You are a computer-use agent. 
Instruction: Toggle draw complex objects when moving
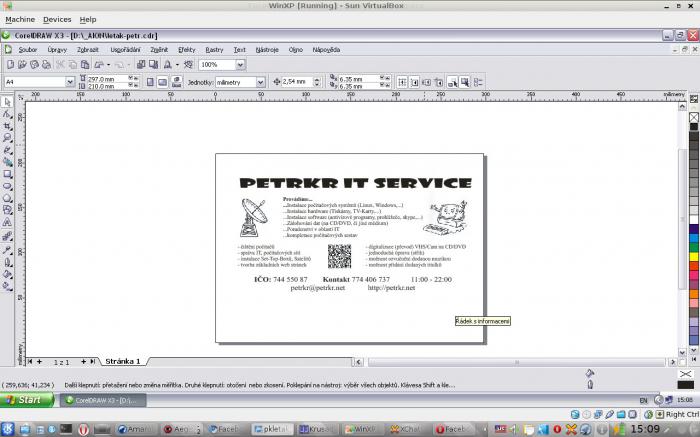[453, 82]
